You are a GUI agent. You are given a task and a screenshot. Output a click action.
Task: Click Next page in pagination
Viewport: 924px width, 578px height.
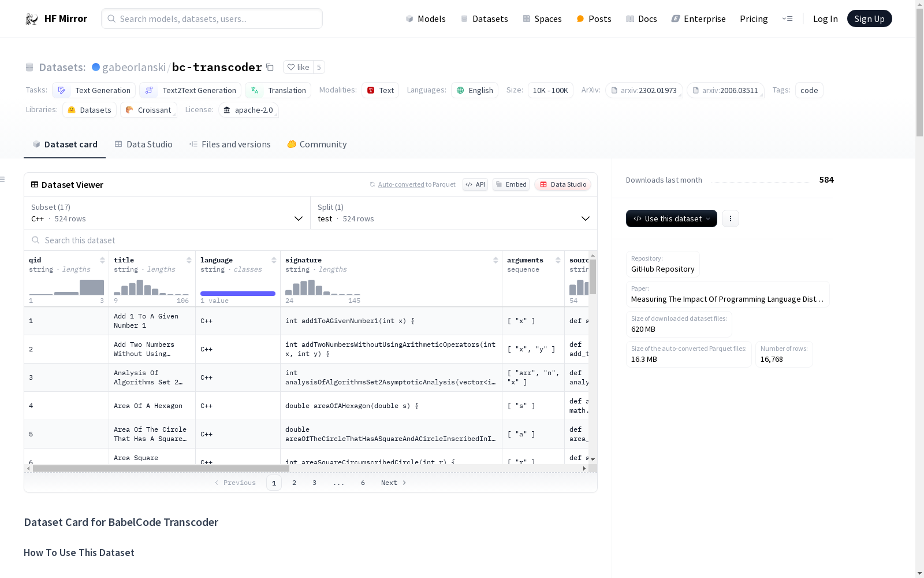(x=393, y=483)
